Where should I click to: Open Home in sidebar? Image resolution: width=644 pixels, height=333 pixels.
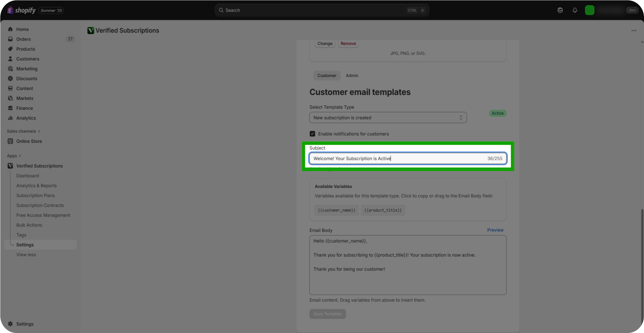point(22,29)
